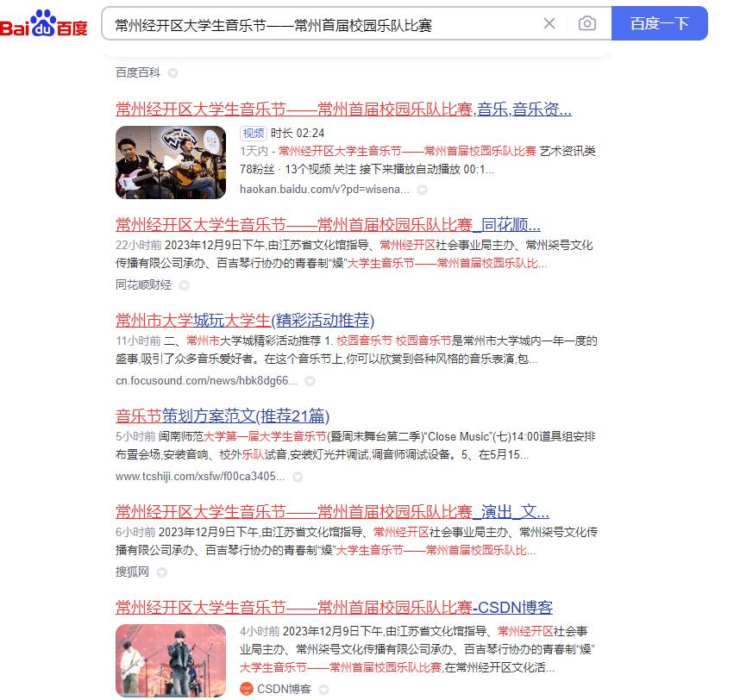Open the icon next to 搜狐网
This screenshot has width=740, height=700.
[162, 572]
